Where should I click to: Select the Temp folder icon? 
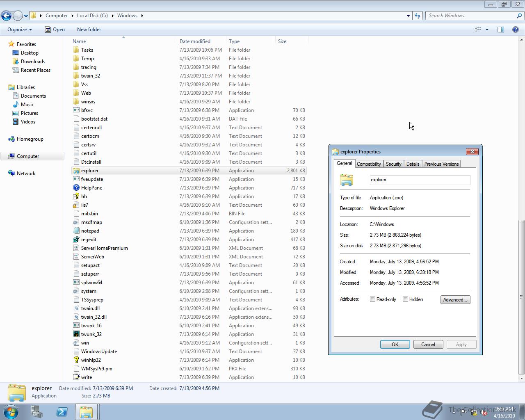76,59
